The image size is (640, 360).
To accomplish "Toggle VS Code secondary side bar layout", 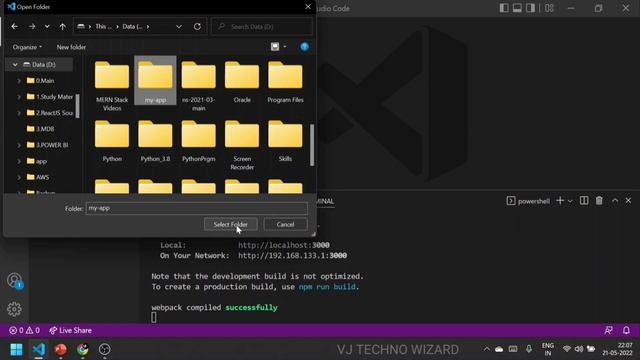I will (x=530, y=8).
